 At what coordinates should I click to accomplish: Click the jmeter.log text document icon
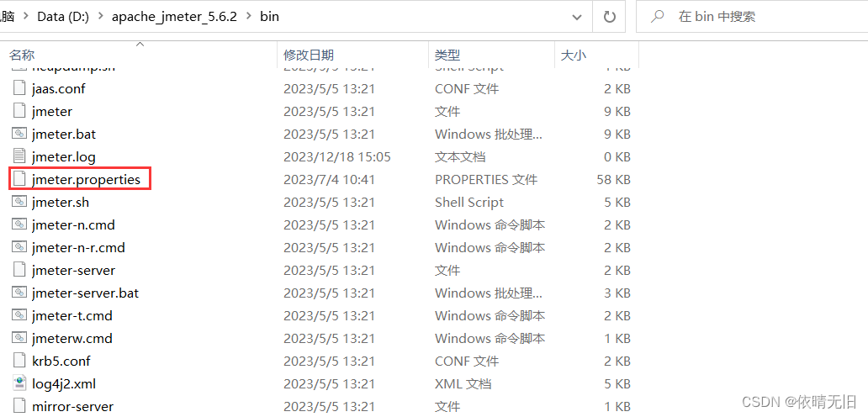coord(19,156)
